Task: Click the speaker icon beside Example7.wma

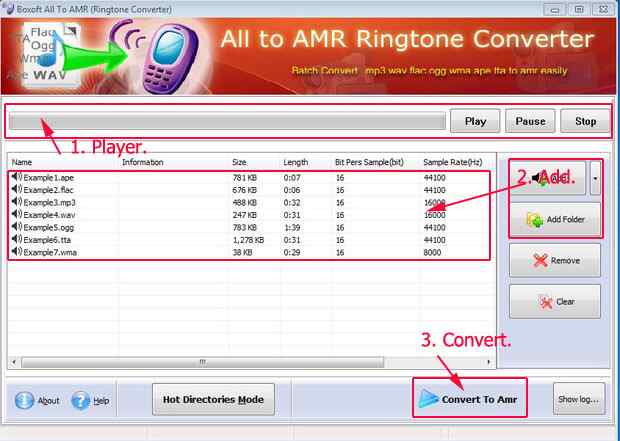Action: point(17,252)
